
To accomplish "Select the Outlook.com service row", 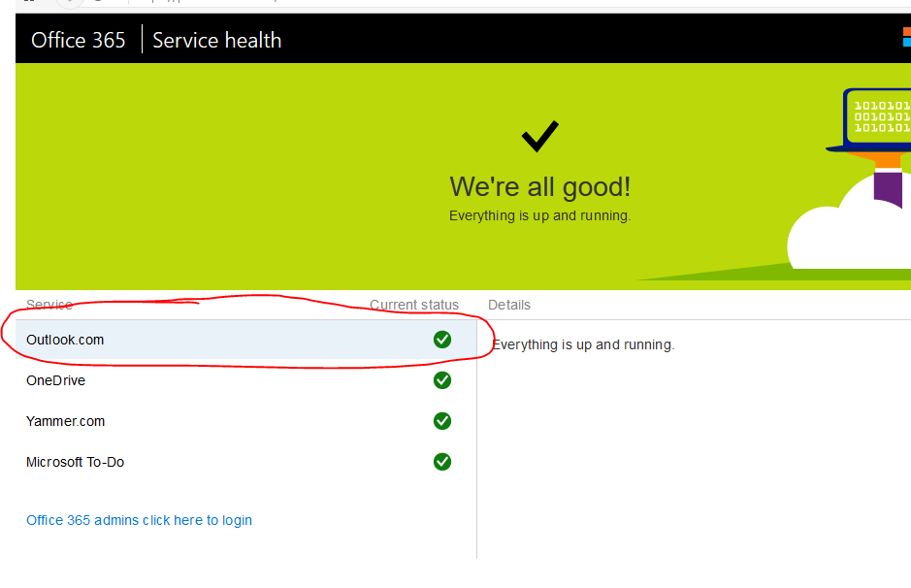I will click(x=245, y=340).
